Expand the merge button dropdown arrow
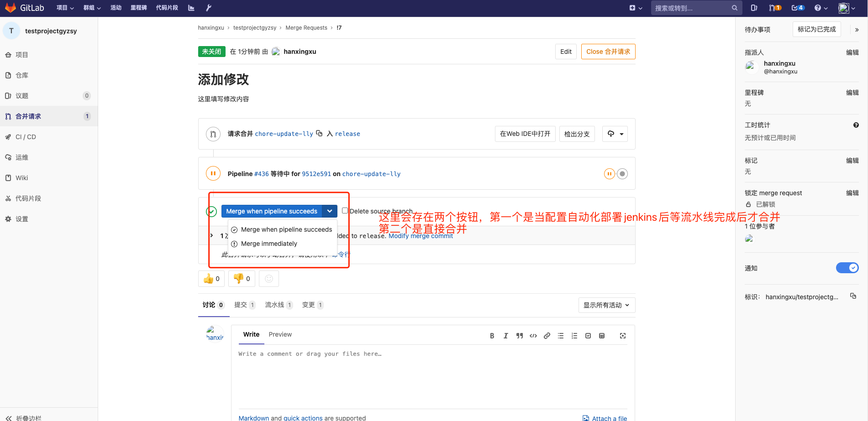The height and width of the screenshot is (421, 868). coord(330,211)
